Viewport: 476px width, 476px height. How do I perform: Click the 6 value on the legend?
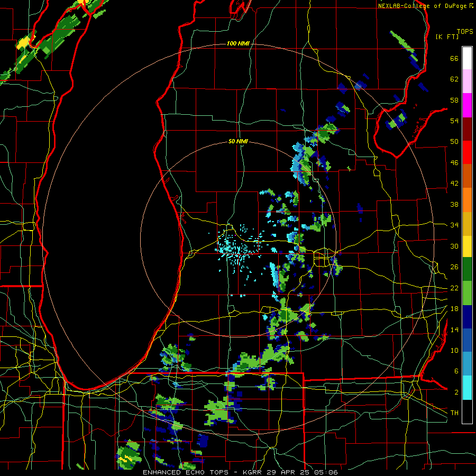tap(456, 371)
